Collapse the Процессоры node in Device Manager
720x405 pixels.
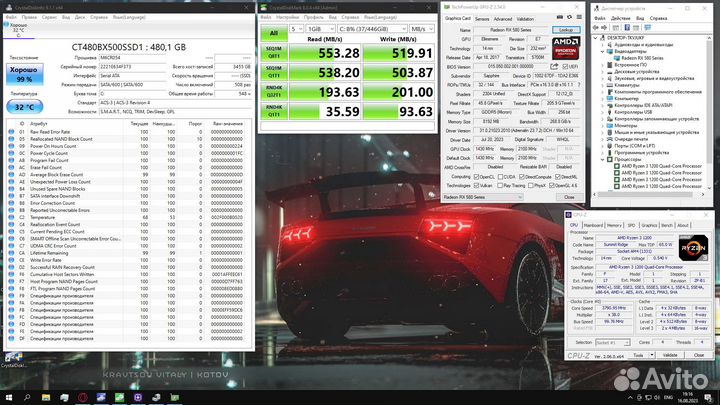[x=603, y=159]
